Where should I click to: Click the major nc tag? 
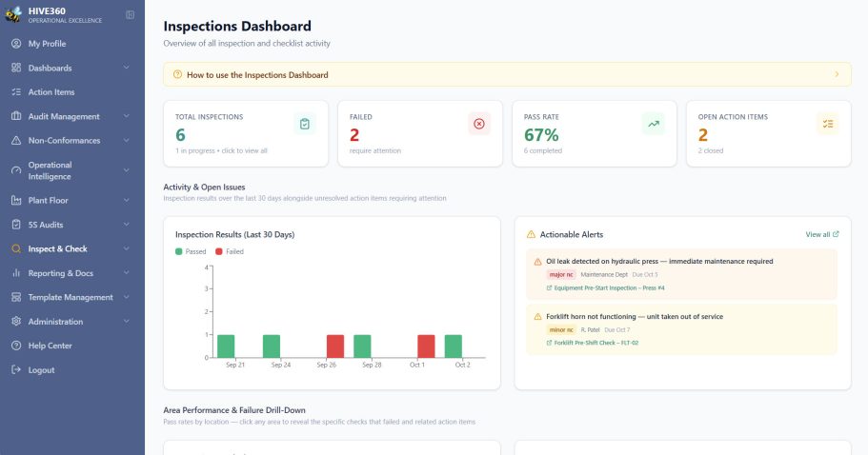click(561, 275)
